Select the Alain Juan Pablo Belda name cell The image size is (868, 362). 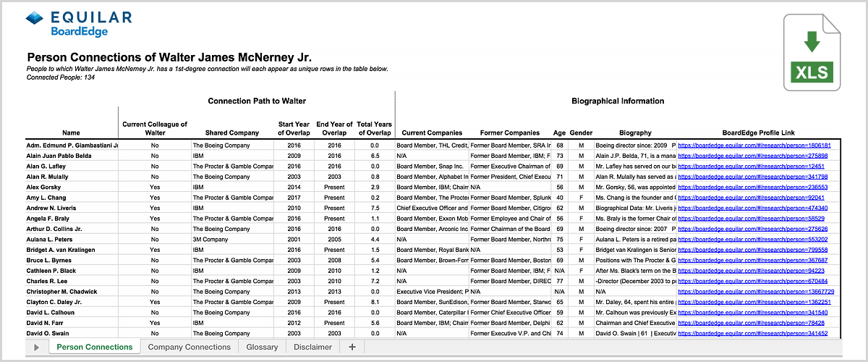coord(72,156)
